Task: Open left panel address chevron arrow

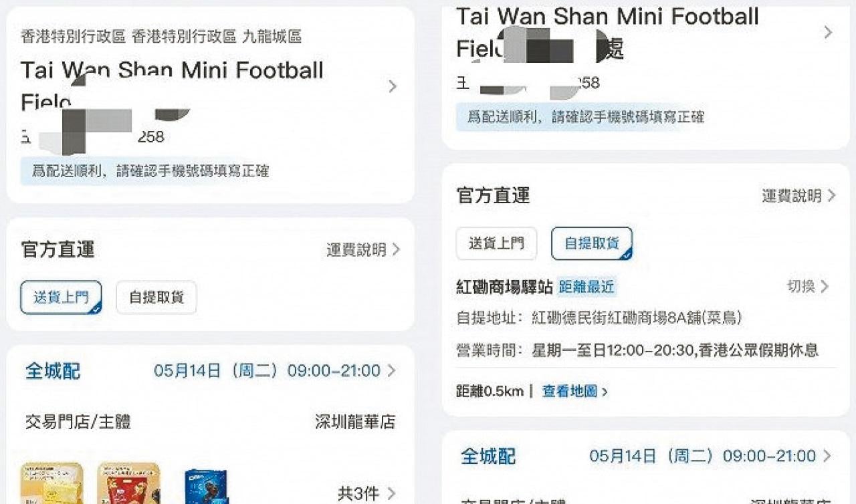Action: tap(393, 86)
